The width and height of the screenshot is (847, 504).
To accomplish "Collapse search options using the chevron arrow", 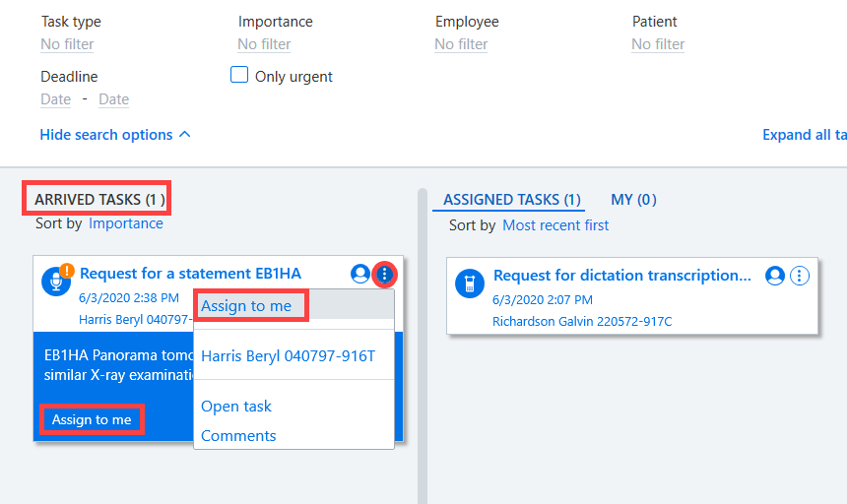I will click(x=185, y=134).
